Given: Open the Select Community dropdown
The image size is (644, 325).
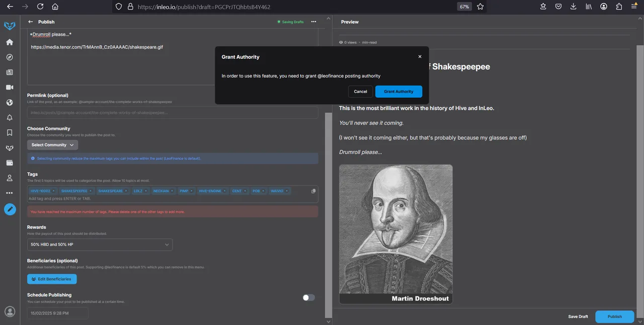Looking at the screenshot, I should click(x=52, y=145).
